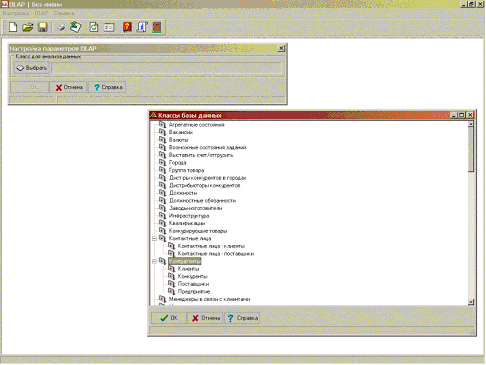Click the scroll up arrow of class list

click(x=471, y=124)
